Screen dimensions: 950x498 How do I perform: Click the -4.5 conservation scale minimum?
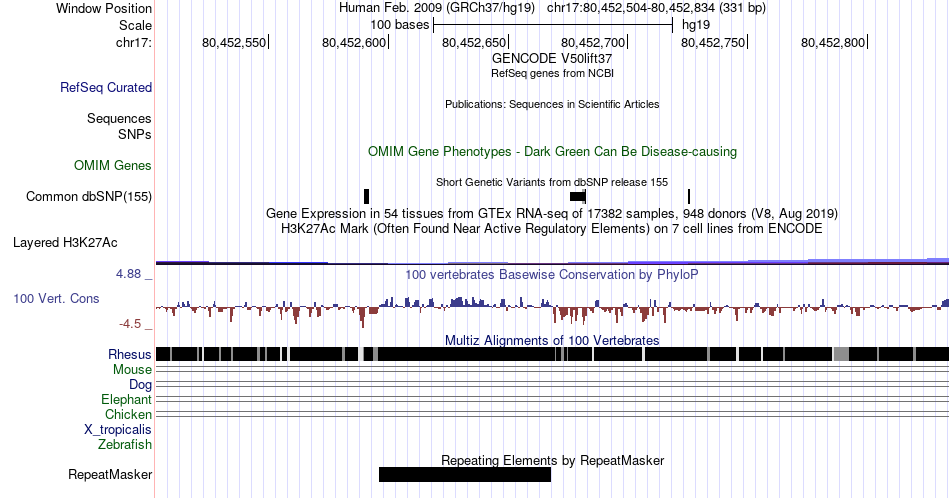130,324
